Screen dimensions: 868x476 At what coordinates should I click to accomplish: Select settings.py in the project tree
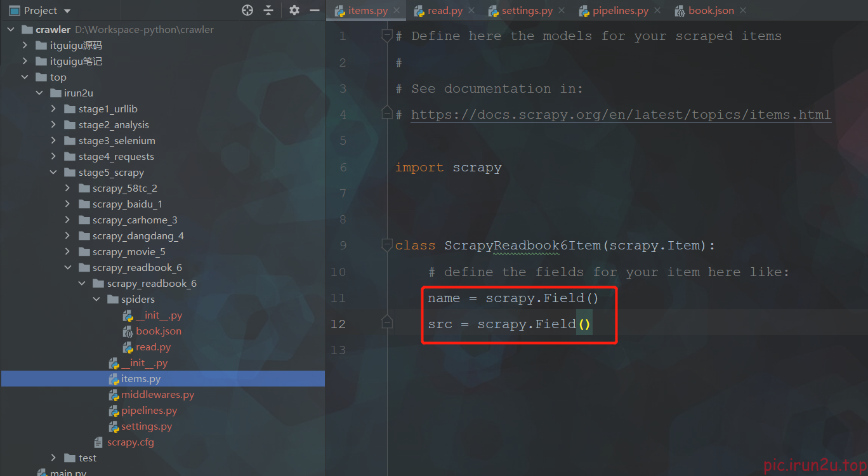[146, 426]
